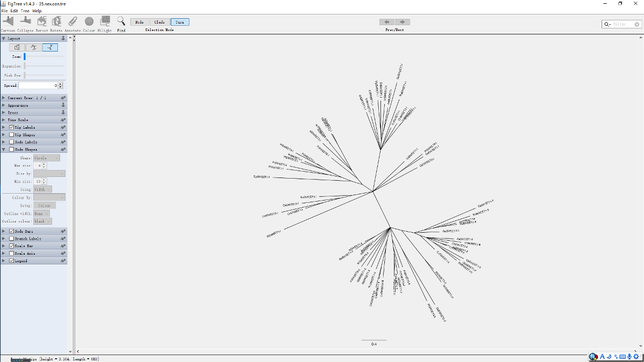This screenshot has height=362, width=644.
Task: Set selection mode to Node
Action: [x=140, y=22]
